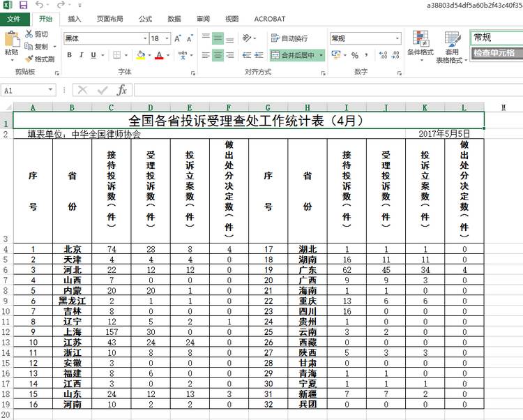Open the Font dialog launcher (字体)

[193, 73]
